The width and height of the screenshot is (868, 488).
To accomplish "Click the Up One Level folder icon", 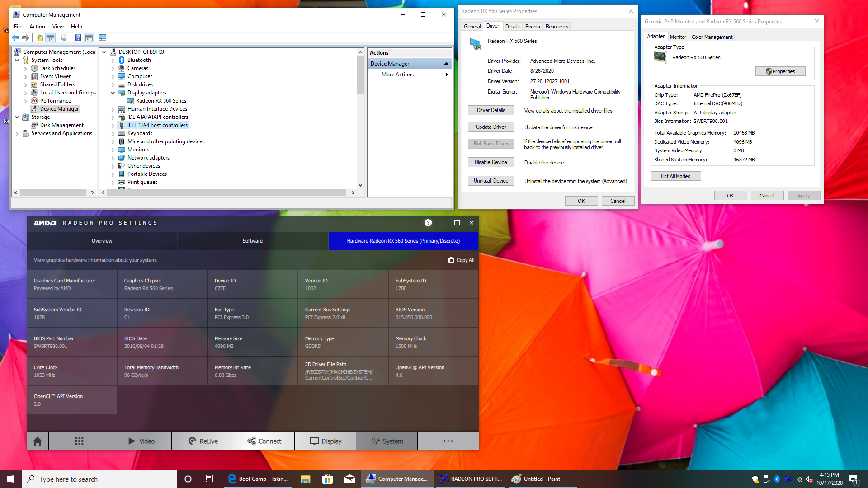I will click(x=40, y=38).
